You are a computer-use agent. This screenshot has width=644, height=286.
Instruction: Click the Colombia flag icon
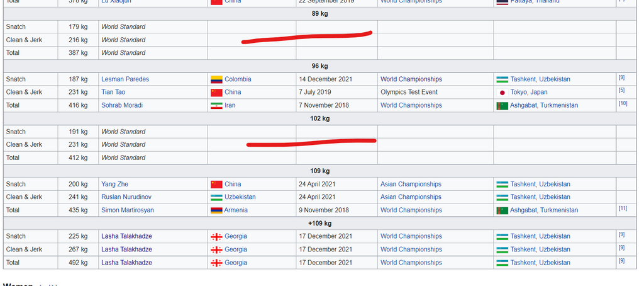coord(216,79)
